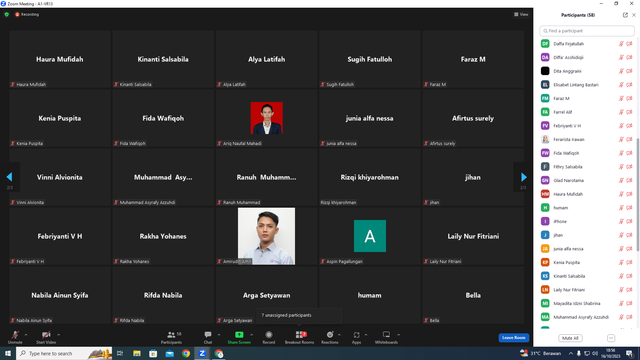Close the Participants panel
This screenshot has width=640, height=360.
point(634,15)
